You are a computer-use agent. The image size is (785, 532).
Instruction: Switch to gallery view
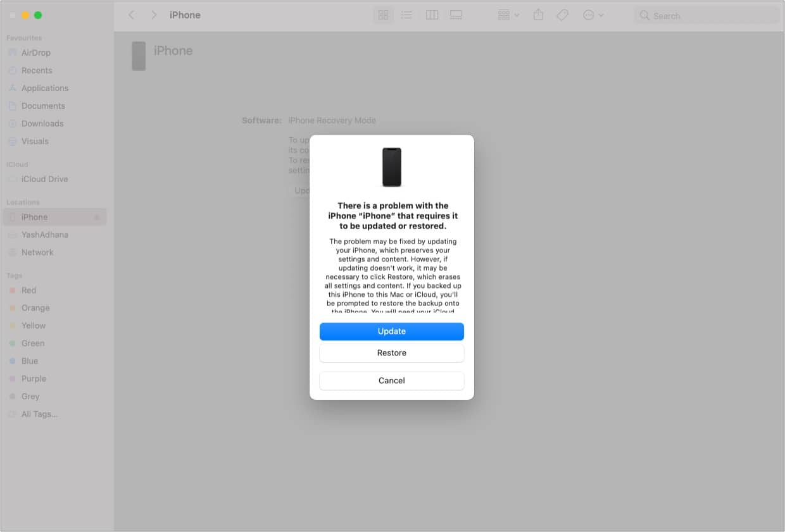pyautogui.click(x=456, y=15)
